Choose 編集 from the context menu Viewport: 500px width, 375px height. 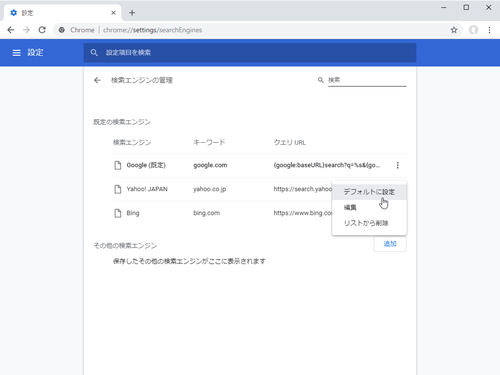[x=369, y=207]
